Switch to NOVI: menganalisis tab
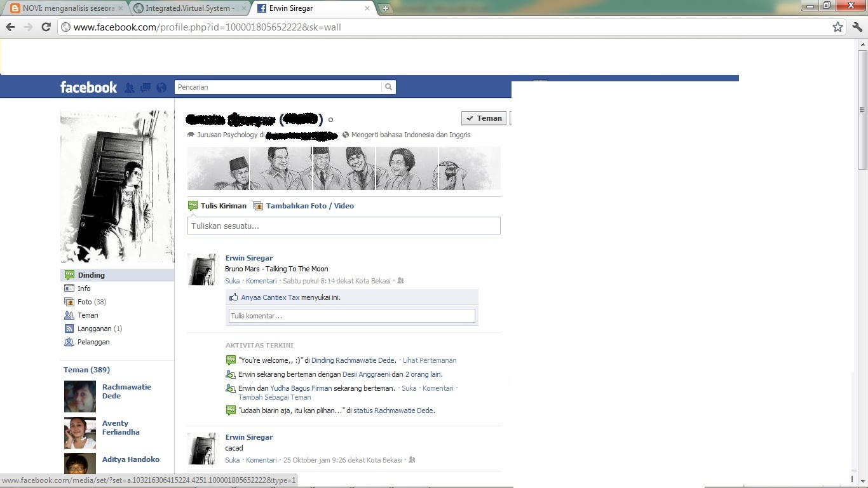The width and height of the screenshot is (868, 488). [x=66, y=8]
